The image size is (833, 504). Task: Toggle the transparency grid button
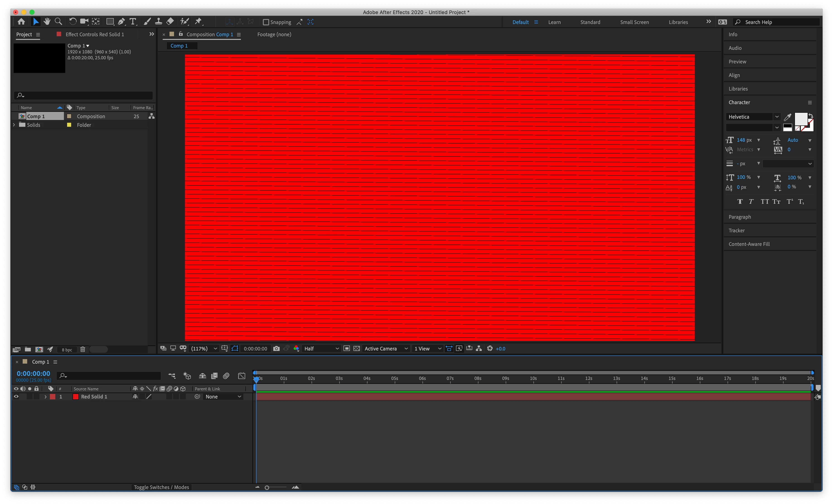coord(356,349)
